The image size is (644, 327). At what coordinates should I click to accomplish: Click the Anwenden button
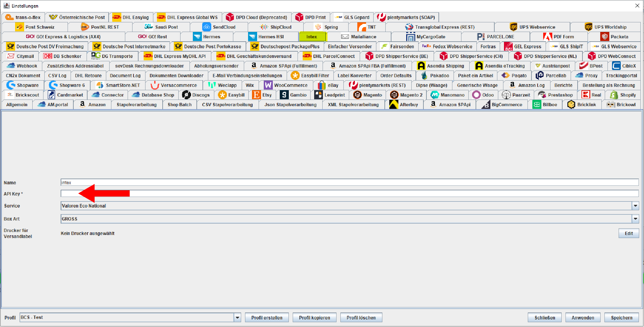pyautogui.click(x=583, y=317)
